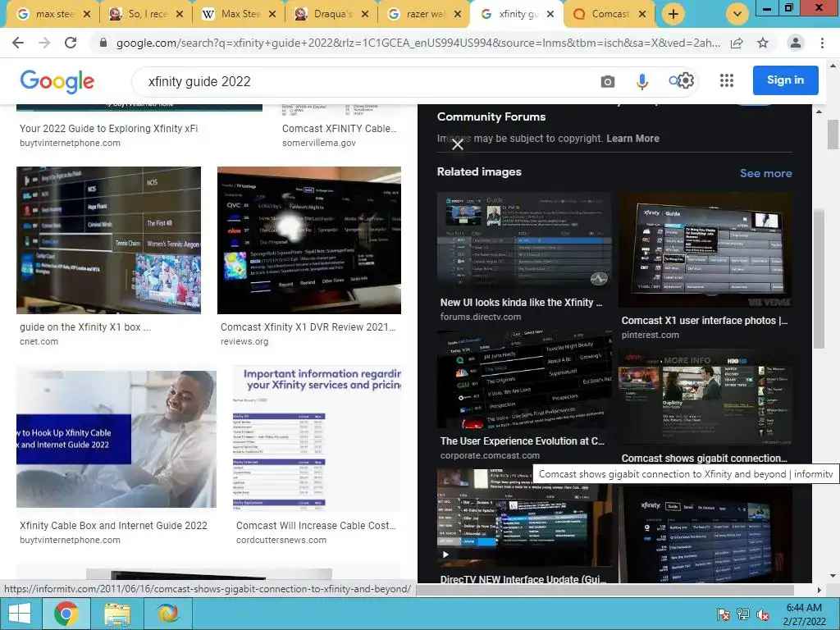This screenshot has width=840, height=630.
Task: Click 'Your 2022 Guide to Exploring Xfinity xFi'
Action: click(x=109, y=129)
